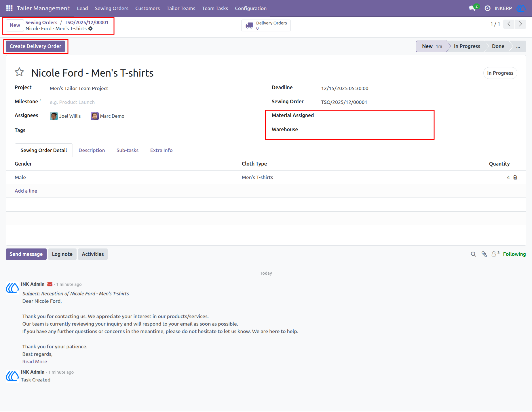Expand message with Read More
The image size is (532, 412).
(x=35, y=362)
